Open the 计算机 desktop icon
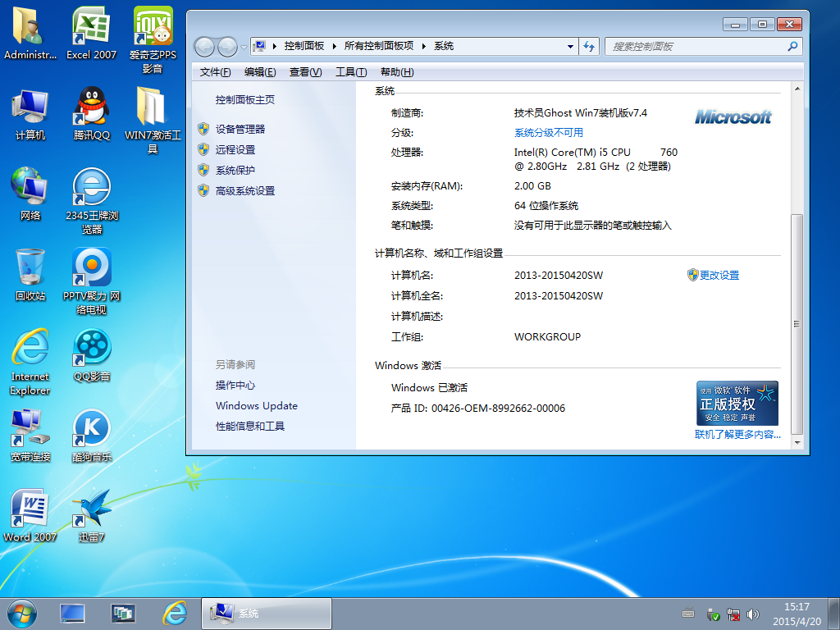The width and height of the screenshot is (840, 630). pos(30,114)
